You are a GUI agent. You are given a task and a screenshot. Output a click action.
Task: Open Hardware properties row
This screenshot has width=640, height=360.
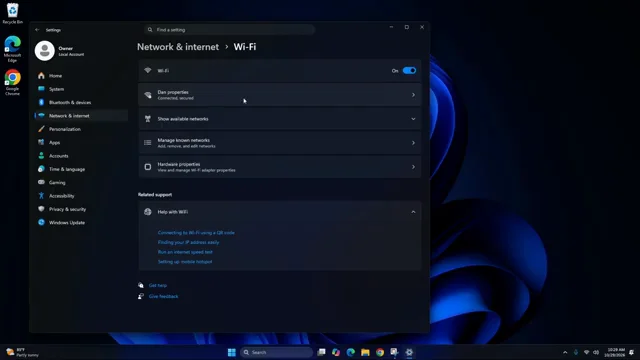[x=280, y=167]
